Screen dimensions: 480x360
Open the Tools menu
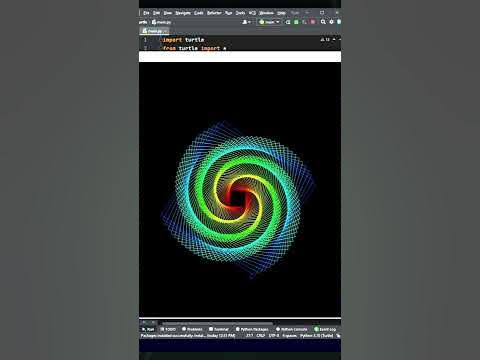(240, 13)
